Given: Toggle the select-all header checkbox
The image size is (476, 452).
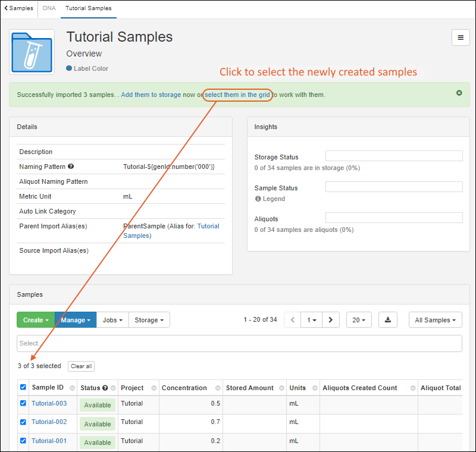Looking at the screenshot, I should pyautogui.click(x=23, y=388).
